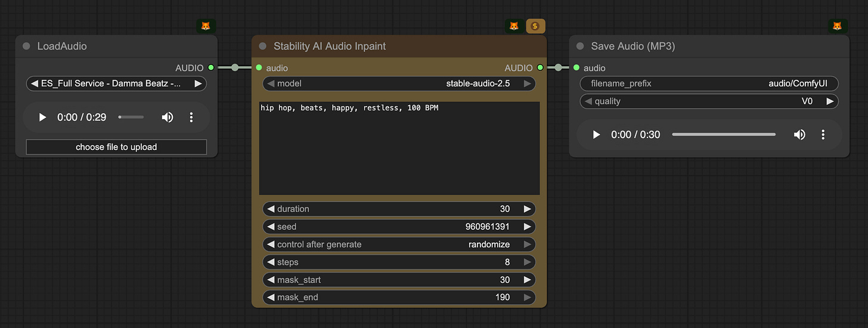Switch model to previous with left arrow
Image resolution: width=868 pixels, height=328 pixels.
(271, 84)
